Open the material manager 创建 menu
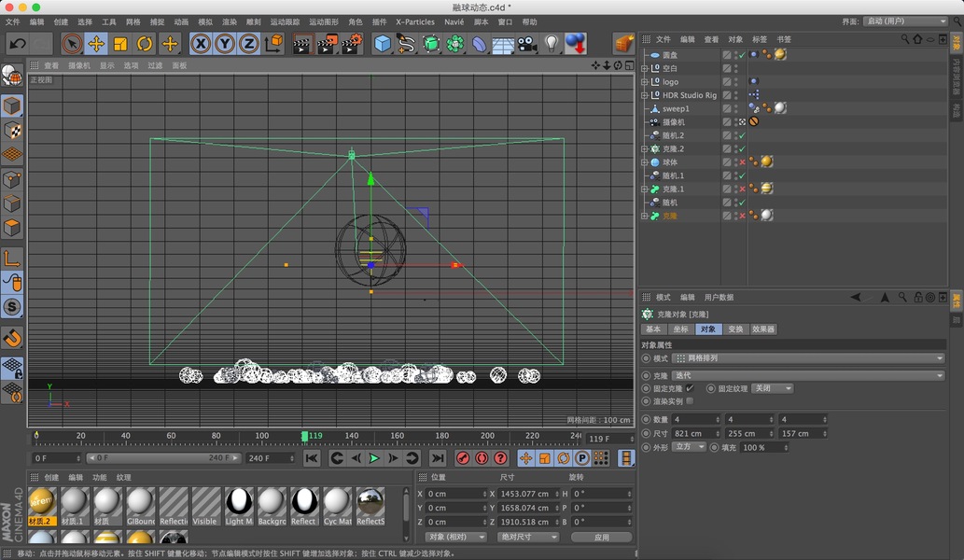This screenshot has width=964, height=560. [51, 477]
